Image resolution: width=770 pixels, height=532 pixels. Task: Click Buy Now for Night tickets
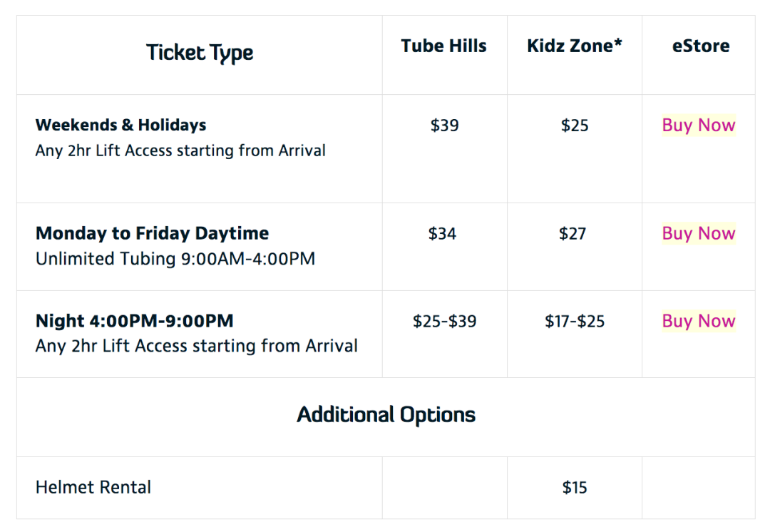[x=698, y=321]
